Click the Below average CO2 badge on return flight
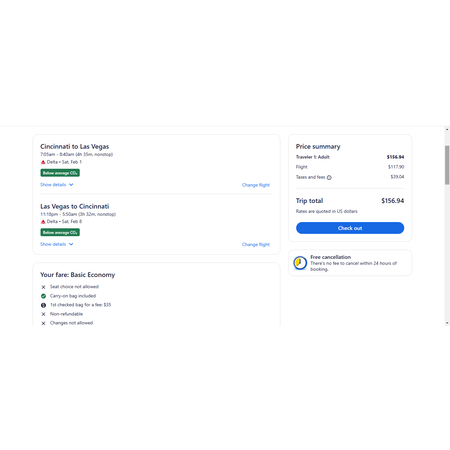The image size is (450, 450). pos(60,232)
